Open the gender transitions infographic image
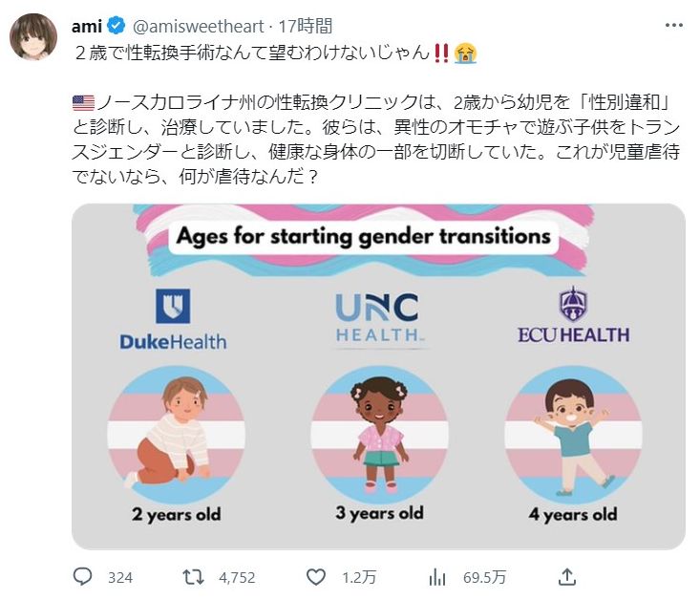This screenshot has height=600, width=700. click(378, 375)
